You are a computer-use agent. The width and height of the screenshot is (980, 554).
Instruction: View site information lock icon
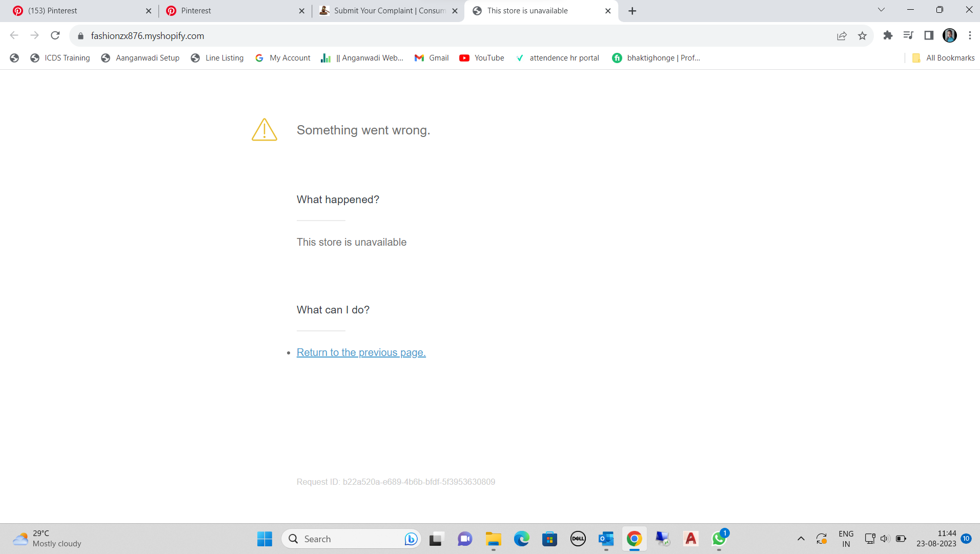coord(80,36)
